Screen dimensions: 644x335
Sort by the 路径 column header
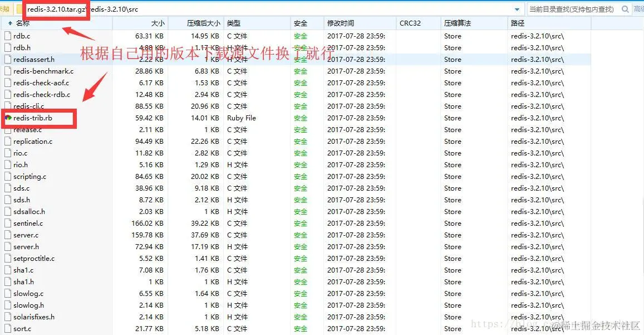pos(549,23)
